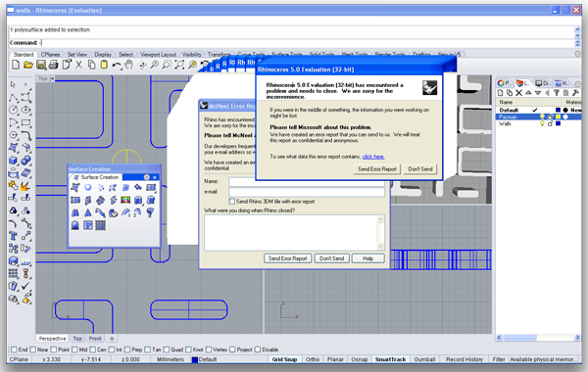Viewport: 588px width, 372px height.
Task: Select the Text object tool
Action: tap(14, 236)
